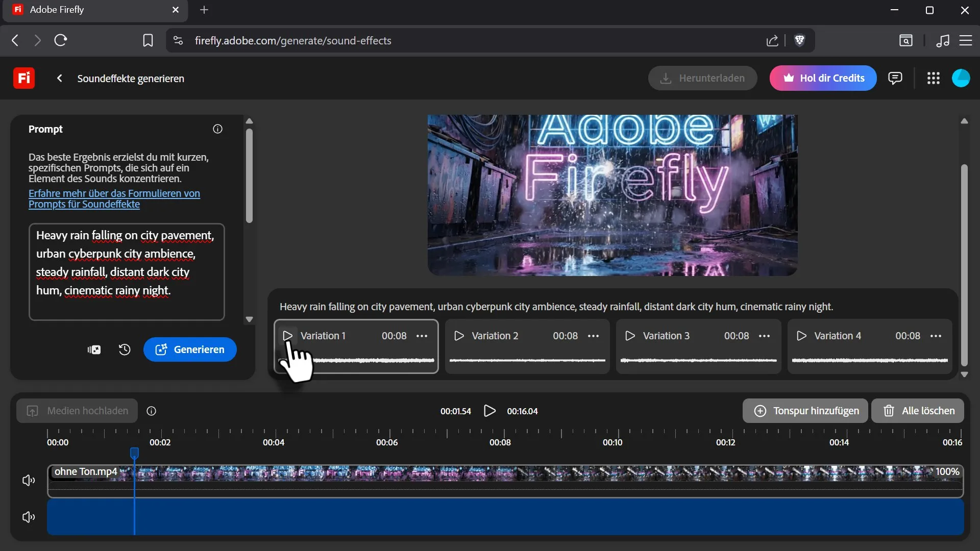Click the Generieren button
The image size is (980, 551).
[190, 349]
